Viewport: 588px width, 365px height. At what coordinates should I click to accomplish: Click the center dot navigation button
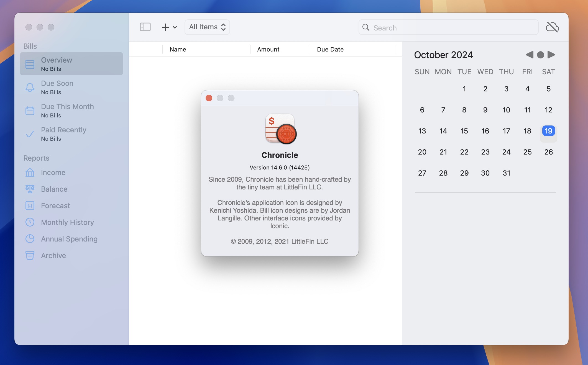[x=540, y=54]
